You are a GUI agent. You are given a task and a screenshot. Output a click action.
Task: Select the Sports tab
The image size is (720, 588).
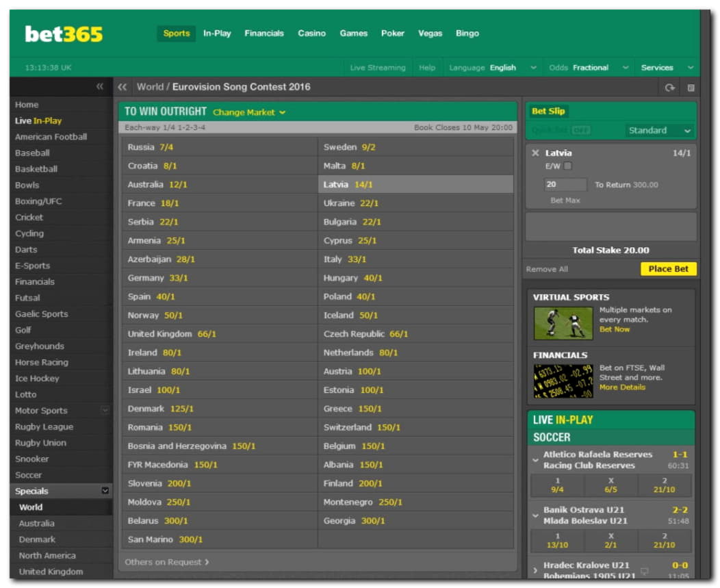coord(177,34)
